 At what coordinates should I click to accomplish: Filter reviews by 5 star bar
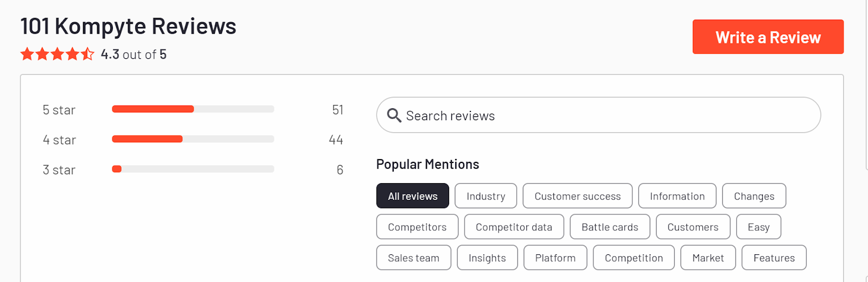(x=193, y=109)
